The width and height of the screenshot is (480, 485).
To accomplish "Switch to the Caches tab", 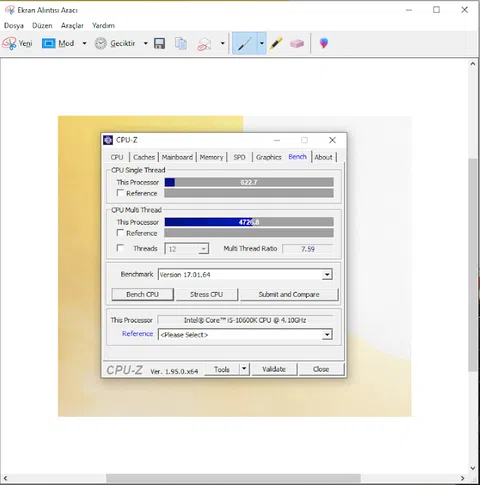I will tap(144, 157).
